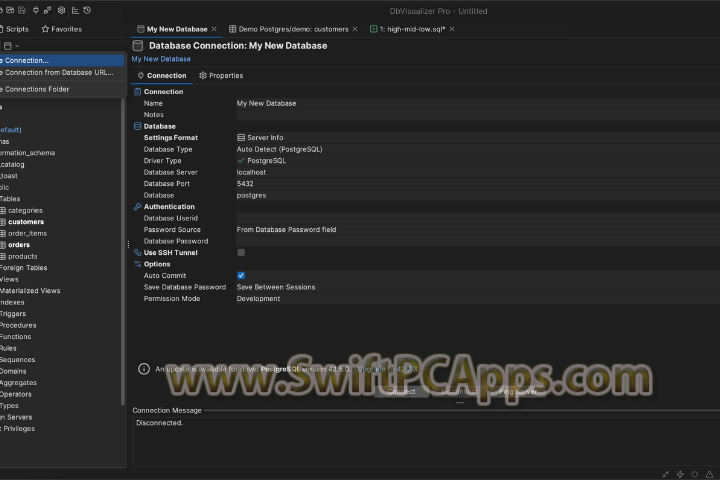Click the collapse arrows status icon
This screenshot has height=480, width=720.
(x=666, y=474)
